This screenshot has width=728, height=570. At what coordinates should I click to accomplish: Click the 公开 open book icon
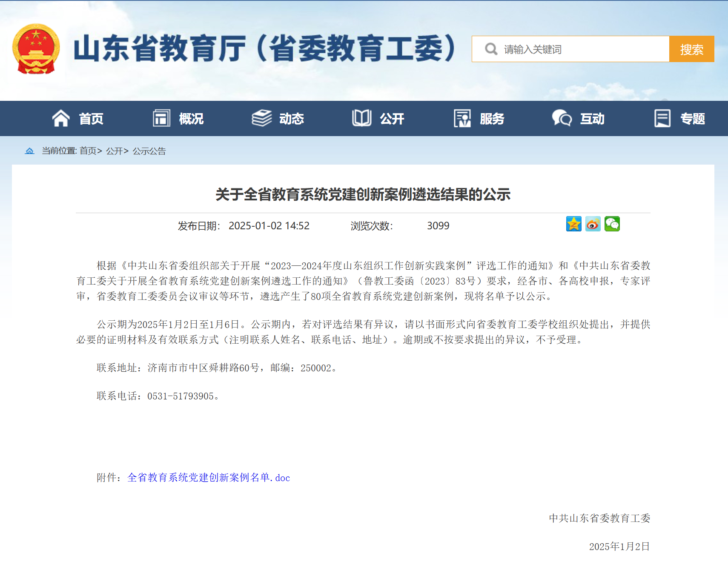(362, 118)
